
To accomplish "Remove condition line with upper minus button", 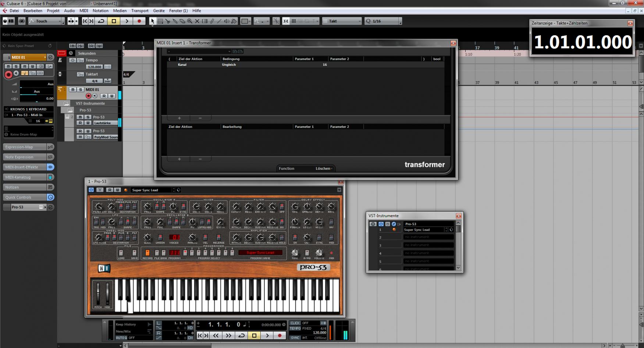I will 200,118.
